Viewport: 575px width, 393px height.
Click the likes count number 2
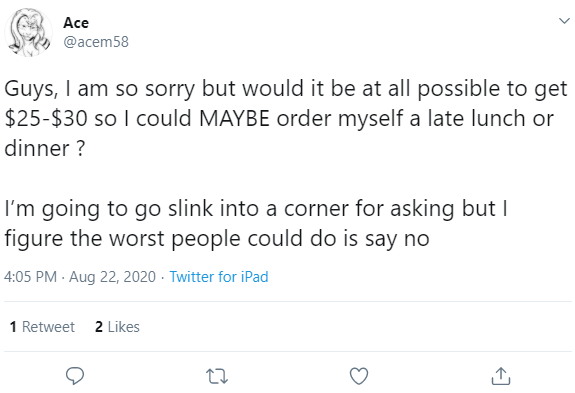click(99, 327)
